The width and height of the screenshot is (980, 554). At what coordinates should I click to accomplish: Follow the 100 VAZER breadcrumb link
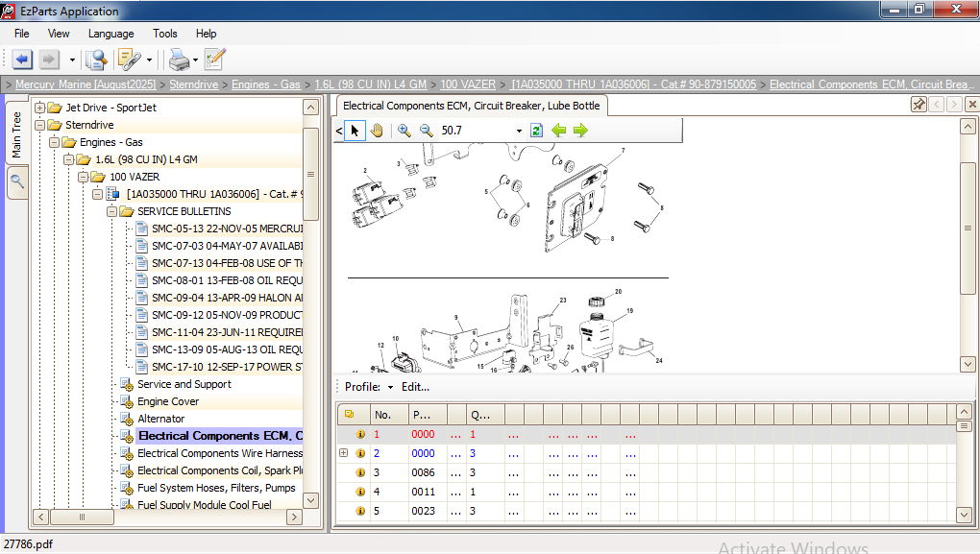(468, 84)
